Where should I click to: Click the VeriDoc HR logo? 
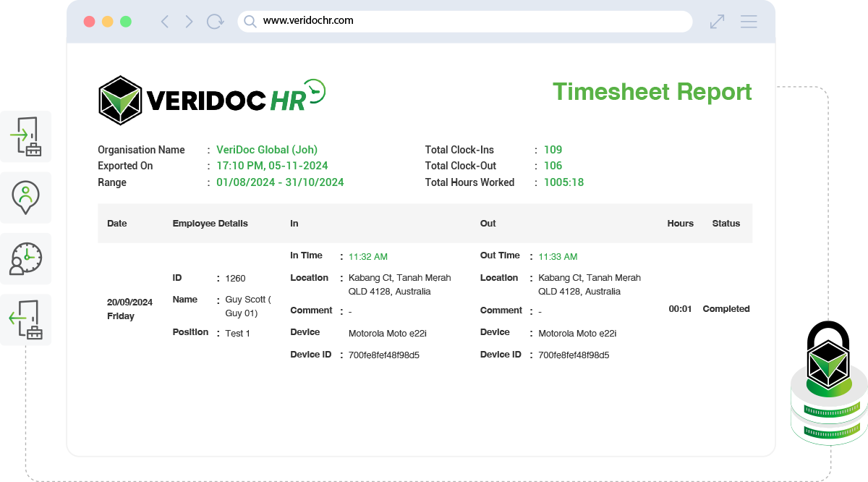click(211, 100)
